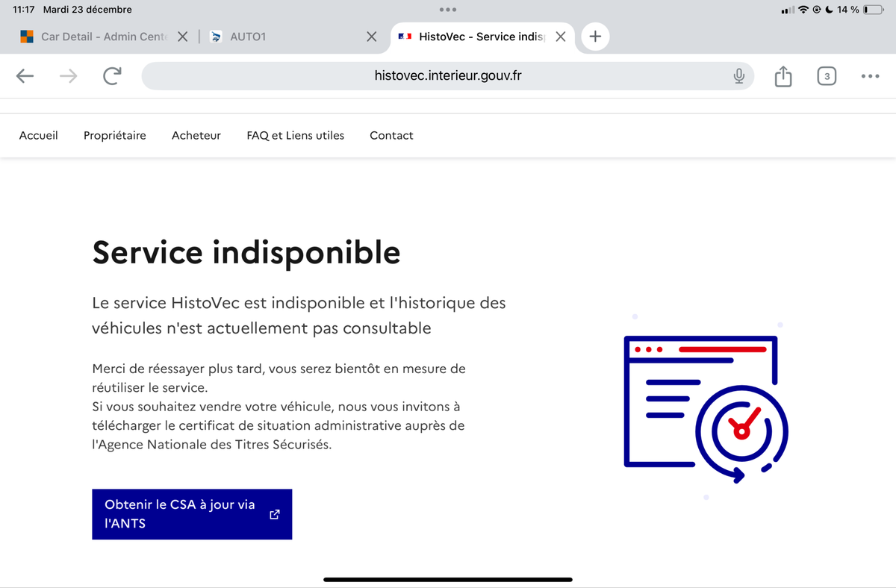The image size is (896, 588).
Task: Switch to the Car Detail - Admin Center tab
Action: [96, 37]
